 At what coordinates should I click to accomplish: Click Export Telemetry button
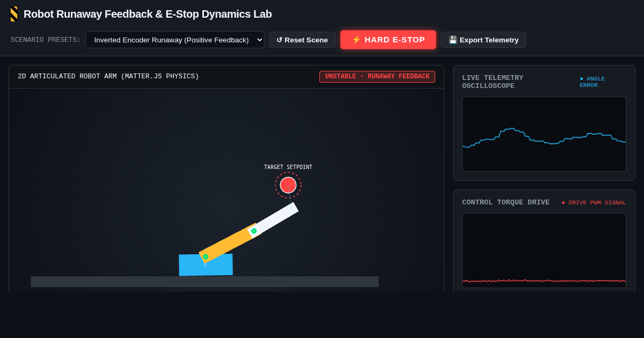pos(484,40)
